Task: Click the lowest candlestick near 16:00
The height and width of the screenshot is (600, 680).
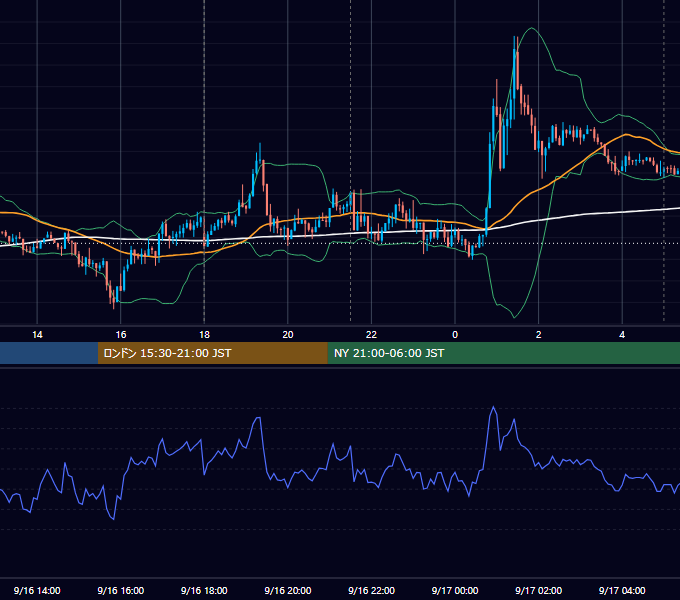Action: (x=114, y=299)
